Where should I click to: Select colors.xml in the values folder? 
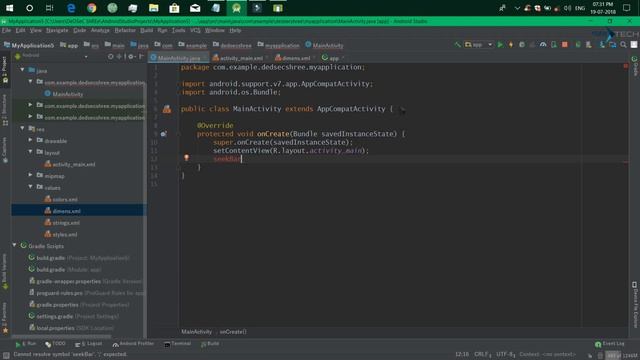pos(65,200)
